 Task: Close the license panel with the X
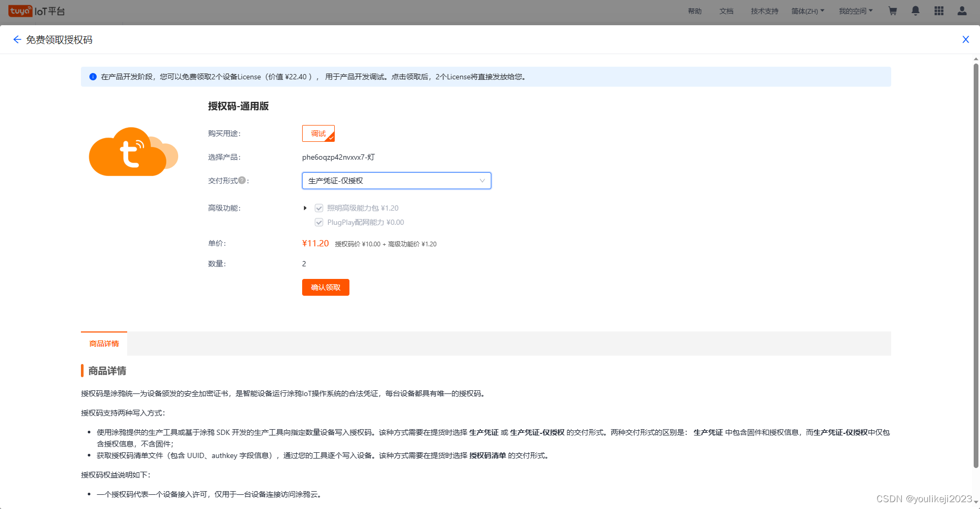tap(965, 39)
